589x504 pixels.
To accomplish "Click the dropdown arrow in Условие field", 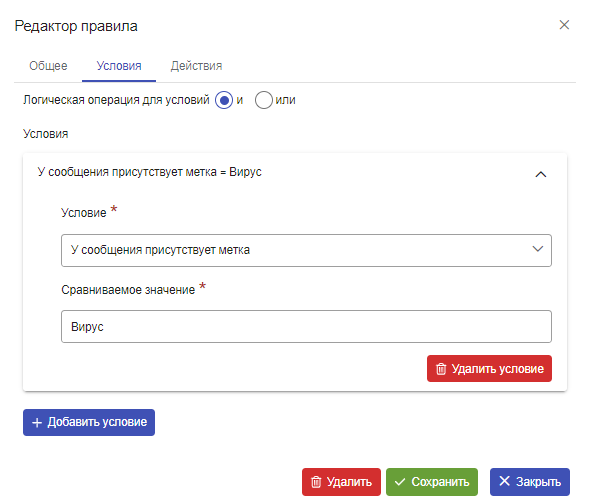I will pyautogui.click(x=538, y=249).
